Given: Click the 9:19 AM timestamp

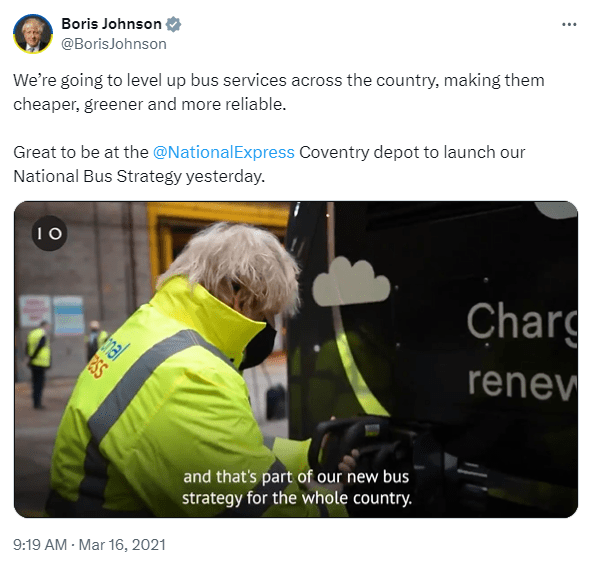Looking at the screenshot, I should [x=40, y=545].
